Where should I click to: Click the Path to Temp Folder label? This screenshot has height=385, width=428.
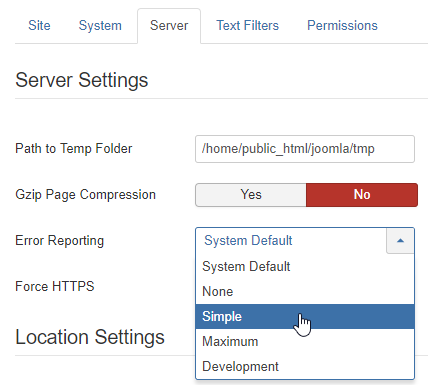[74, 149]
